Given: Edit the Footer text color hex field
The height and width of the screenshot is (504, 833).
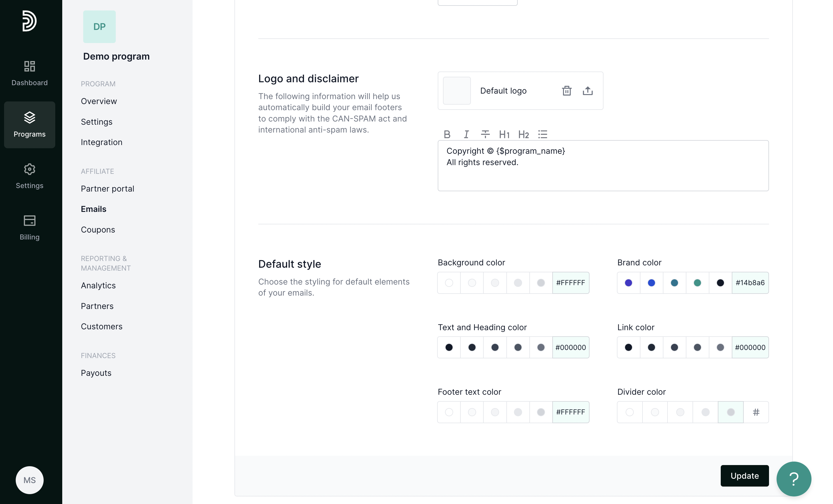Looking at the screenshot, I should (x=570, y=412).
